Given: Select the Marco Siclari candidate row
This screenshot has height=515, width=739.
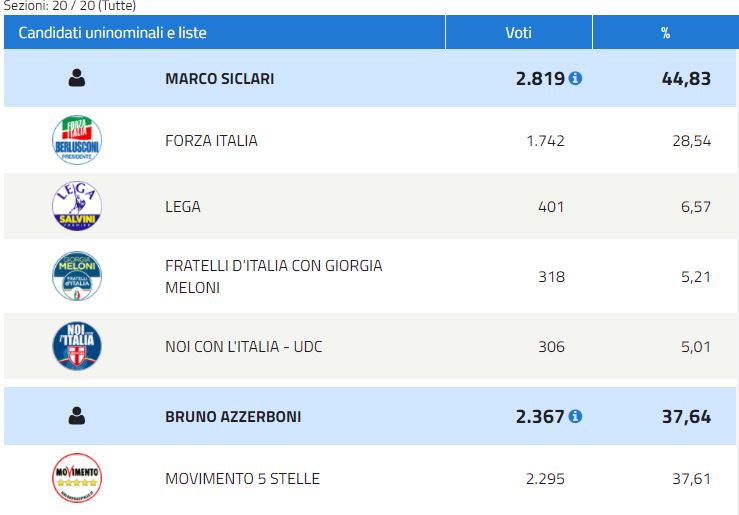Looking at the screenshot, I should click(370, 78).
